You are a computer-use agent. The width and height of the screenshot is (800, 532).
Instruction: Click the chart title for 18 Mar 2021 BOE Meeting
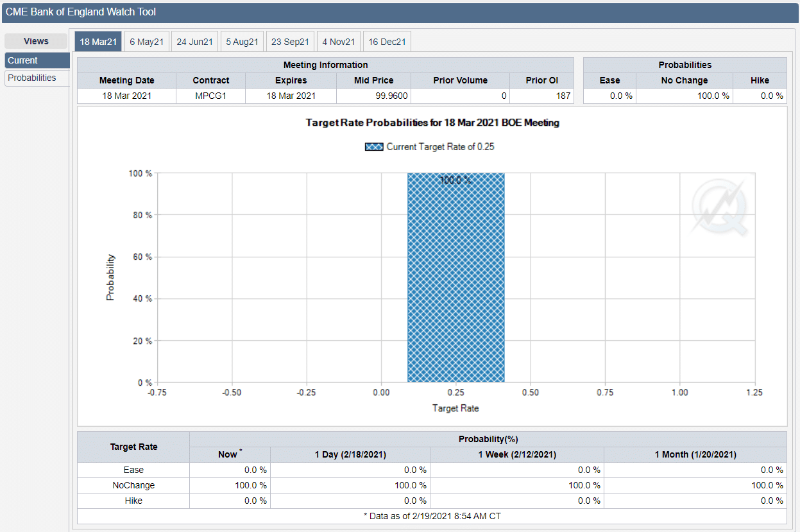point(432,123)
